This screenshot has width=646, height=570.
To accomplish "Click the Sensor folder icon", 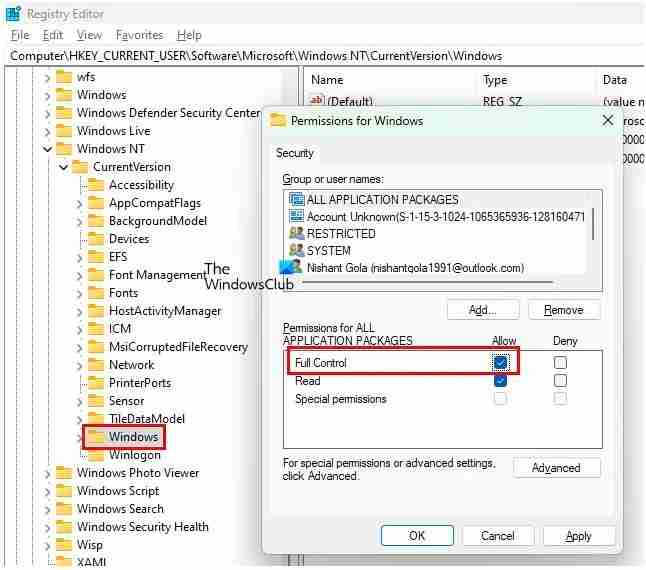I will click(x=96, y=401).
